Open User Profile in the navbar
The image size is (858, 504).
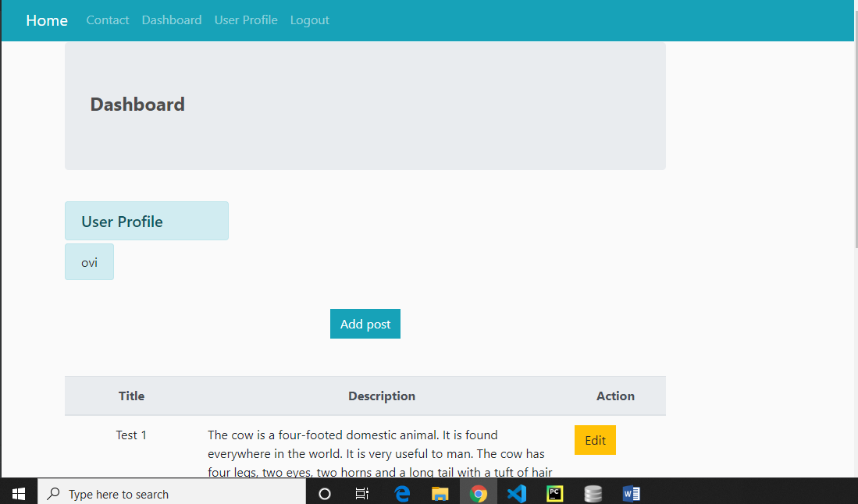[246, 20]
